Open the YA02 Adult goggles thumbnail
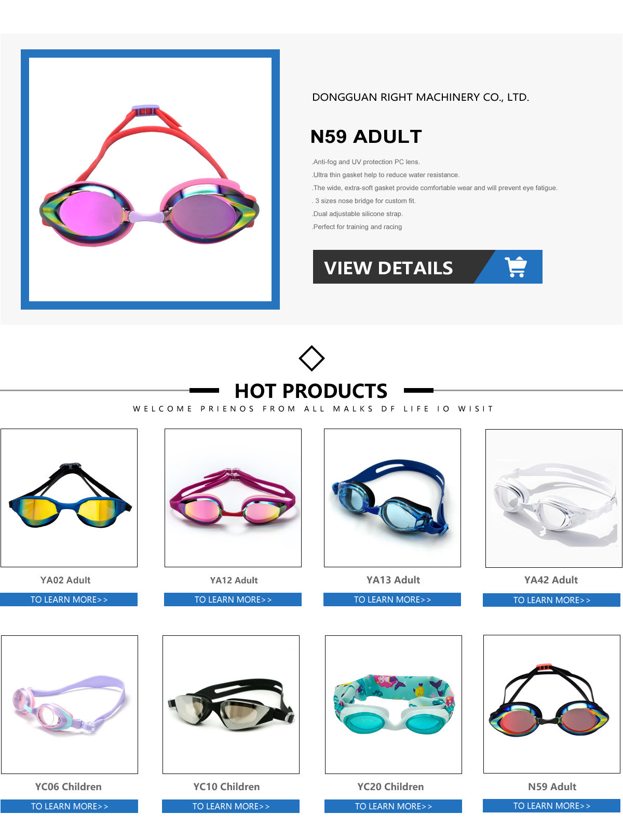The height and width of the screenshot is (840, 623). click(69, 498)
